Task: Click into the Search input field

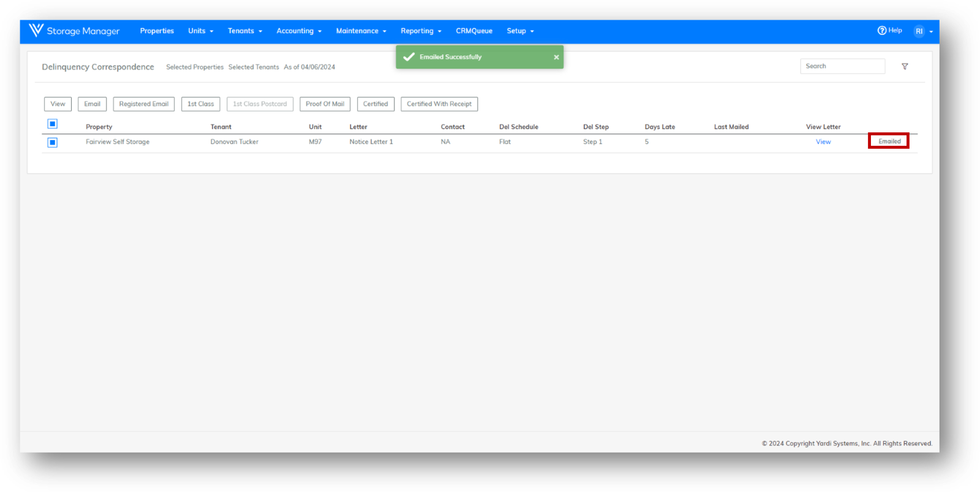Action: coord(842,66)
